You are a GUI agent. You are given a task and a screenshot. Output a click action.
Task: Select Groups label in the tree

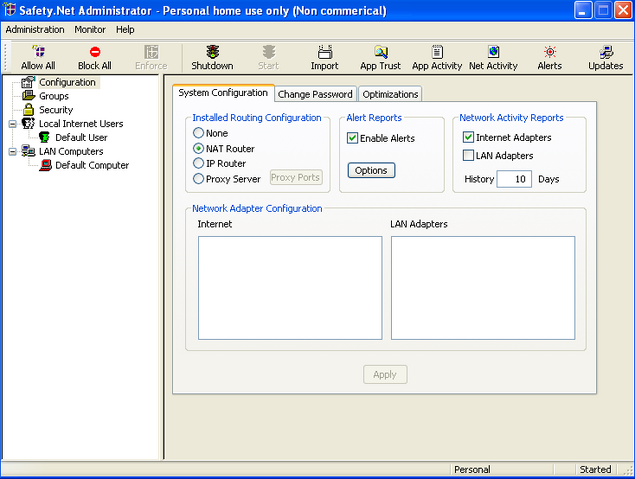point(54,96)
